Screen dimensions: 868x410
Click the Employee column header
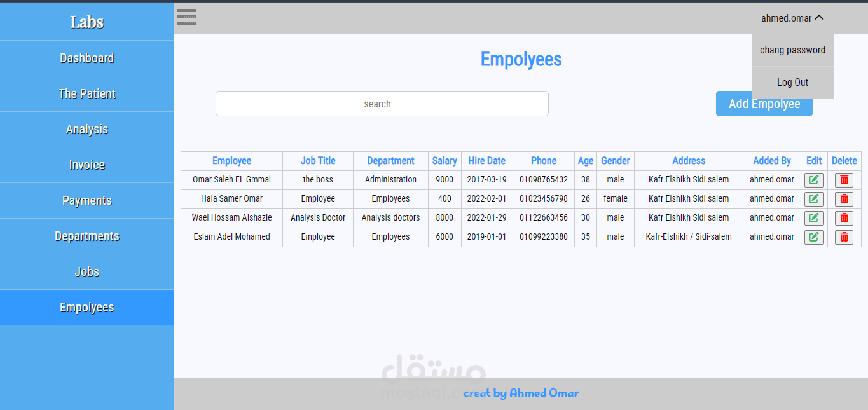[x=231, y=161]
